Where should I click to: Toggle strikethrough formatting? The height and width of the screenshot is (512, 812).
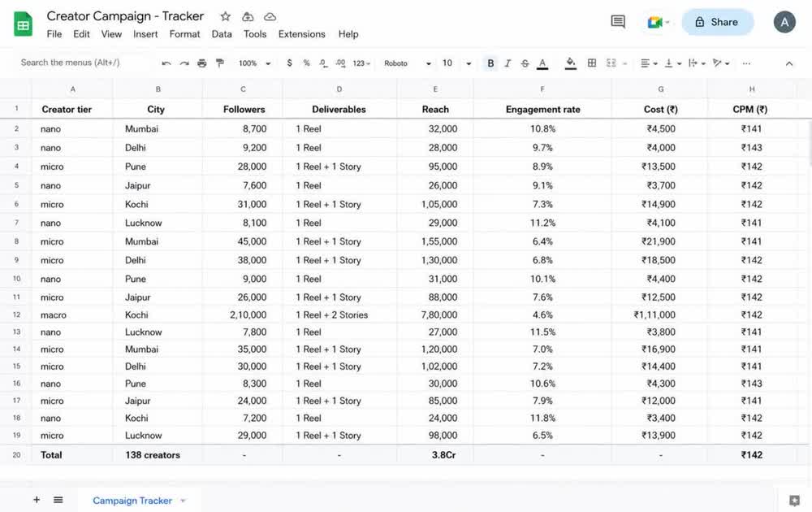(525, 63)
